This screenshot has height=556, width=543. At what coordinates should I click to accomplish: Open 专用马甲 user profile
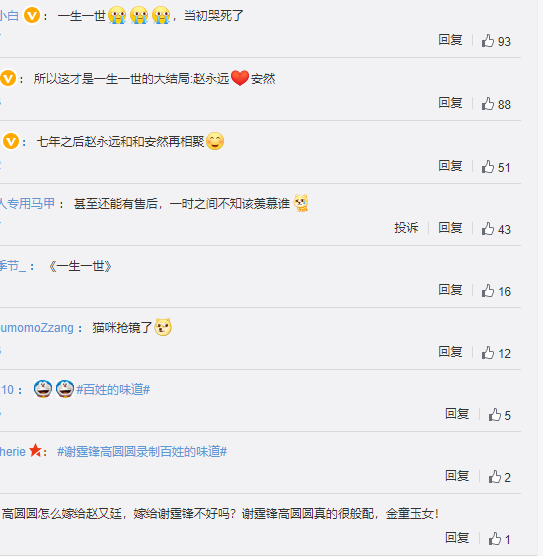coord(27,204)
